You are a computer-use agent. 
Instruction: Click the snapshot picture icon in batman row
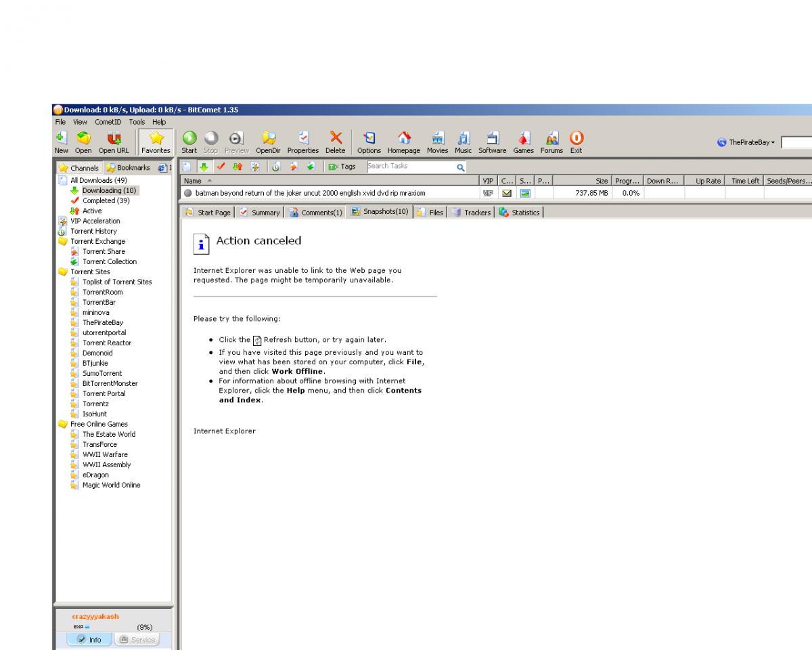pyautogui.click(x=525, y=193)
